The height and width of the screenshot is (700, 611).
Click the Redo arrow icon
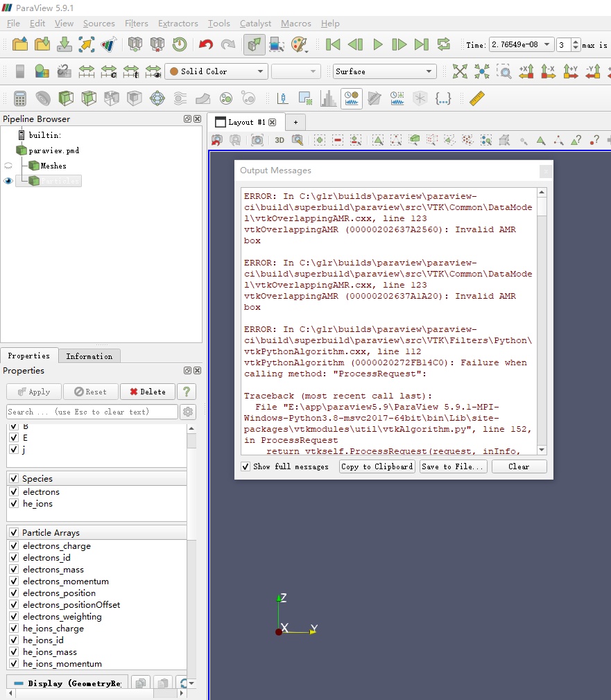coord(228,44)
